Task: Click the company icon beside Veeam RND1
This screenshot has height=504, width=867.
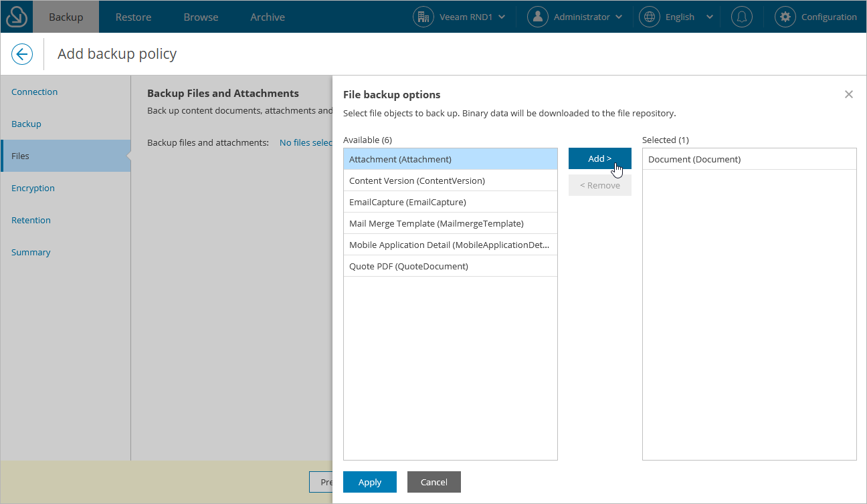Action: tap(423, 17)
